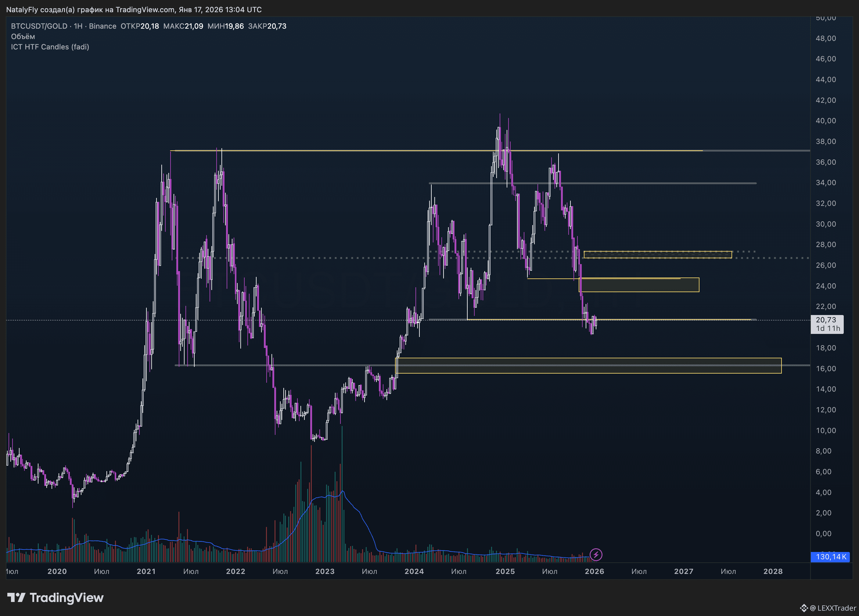Click the 38,00 price axis label

tap(826, 141)
